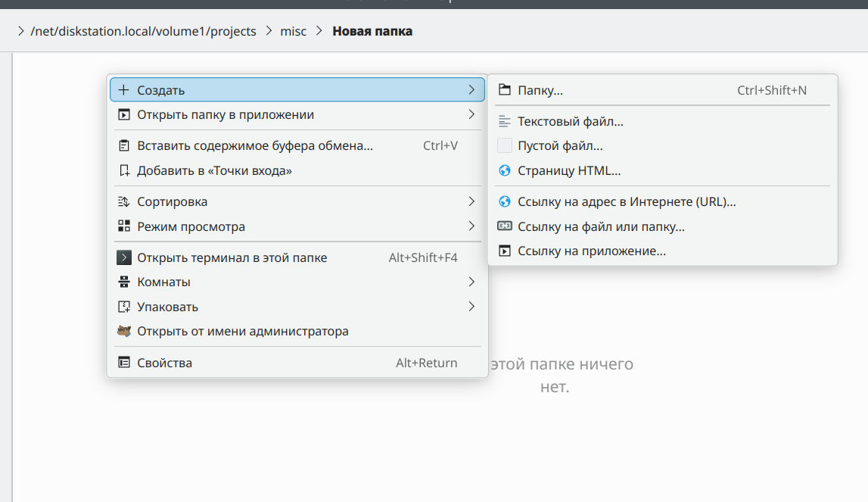Click the clipboard paste icon in context menu
This screenshot has height=502, width=868.
[x=124, y=145]
